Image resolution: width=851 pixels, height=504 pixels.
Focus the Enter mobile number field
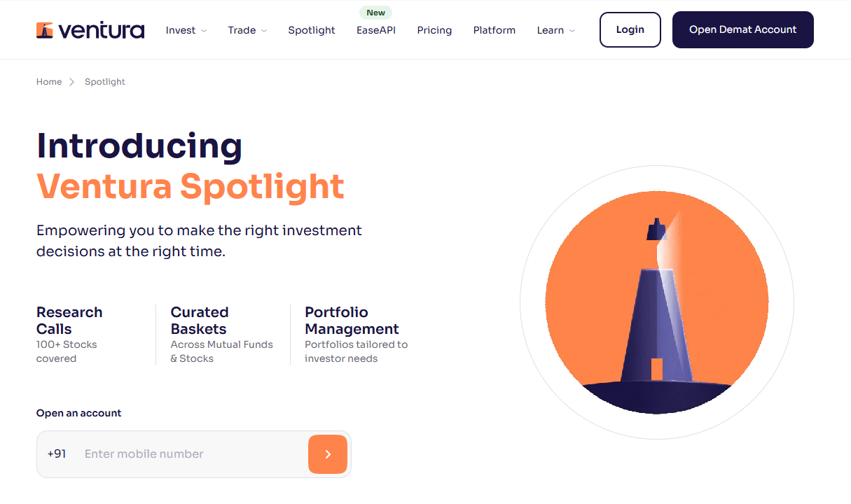pyautogui.click(x=189, y=454)
